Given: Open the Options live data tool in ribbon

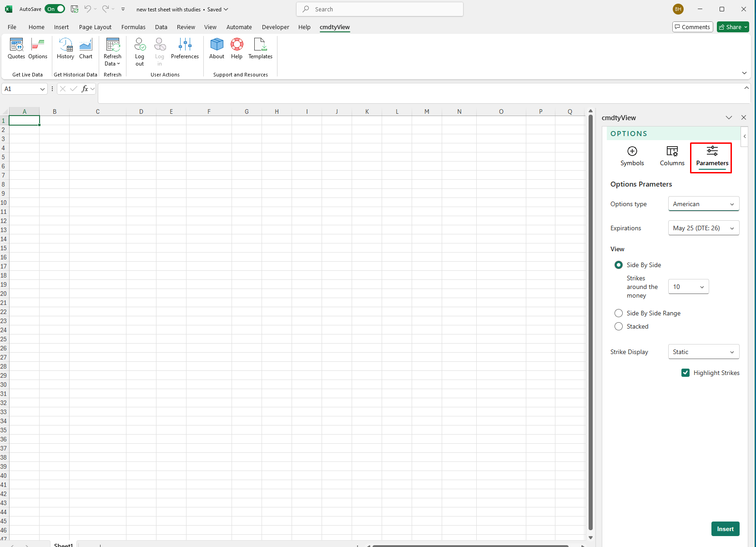Looking at the screenshot, I should point(38,49).
